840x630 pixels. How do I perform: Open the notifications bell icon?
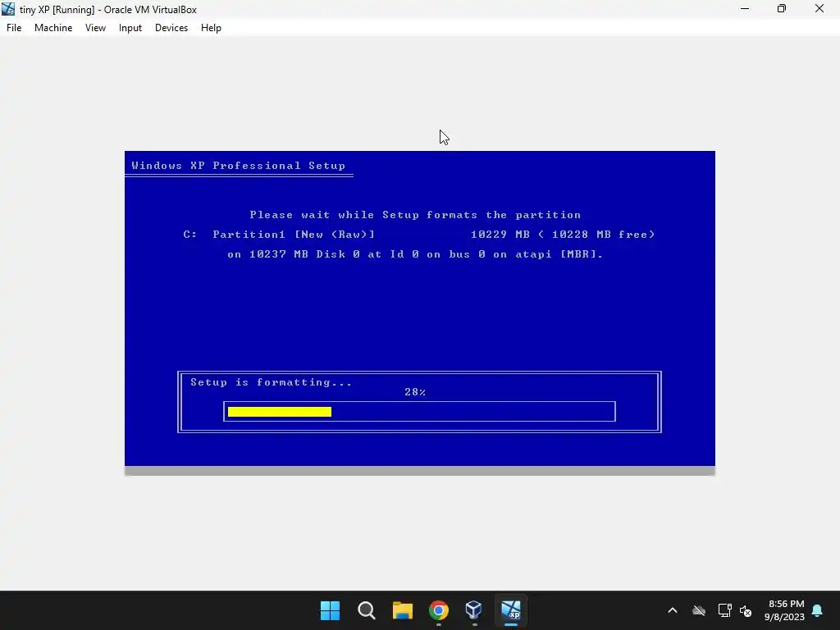click(817, 610)
